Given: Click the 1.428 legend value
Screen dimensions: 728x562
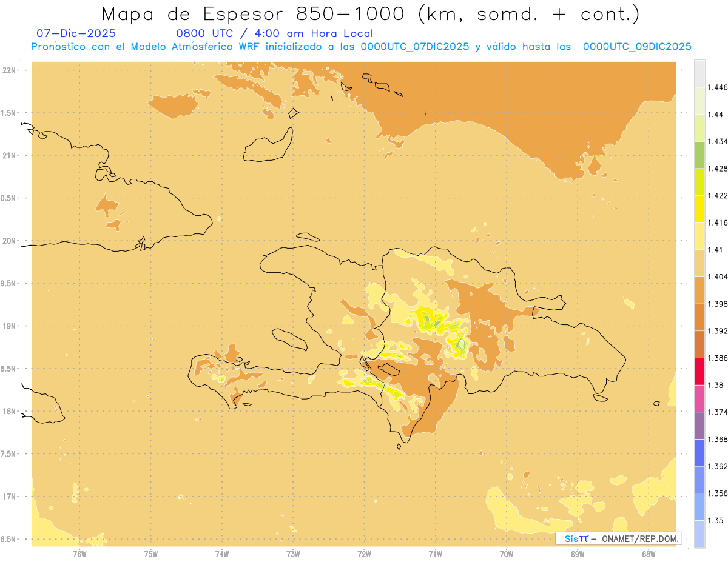Looking at the screenshot, I should [718, 169].
